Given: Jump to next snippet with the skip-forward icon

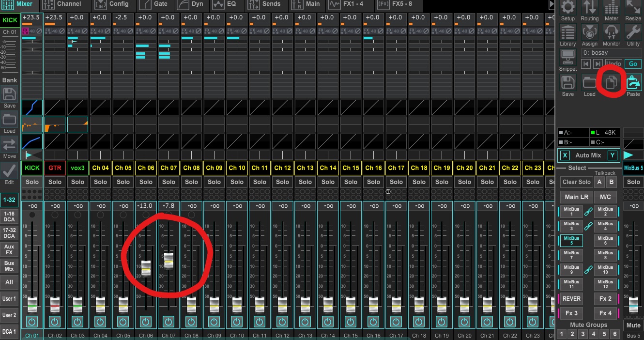Looking at the screenshot, I should pyautogui.click(x=598, y=64).
